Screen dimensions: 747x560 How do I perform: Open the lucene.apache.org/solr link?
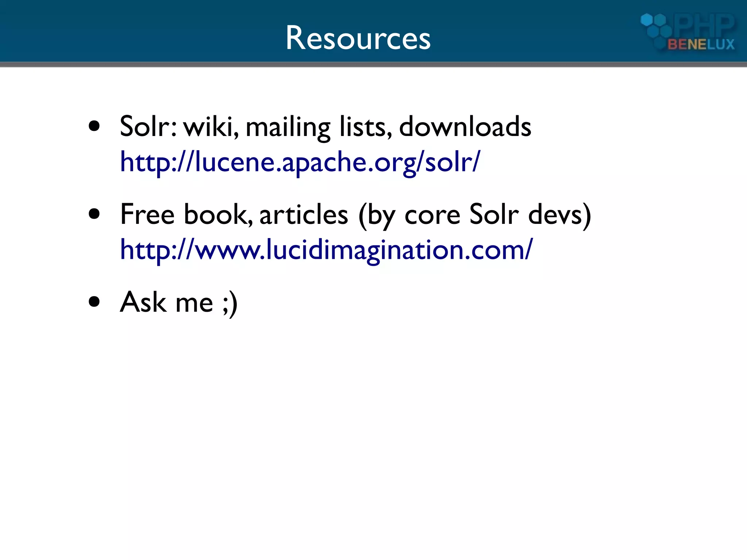pos(300,162)
